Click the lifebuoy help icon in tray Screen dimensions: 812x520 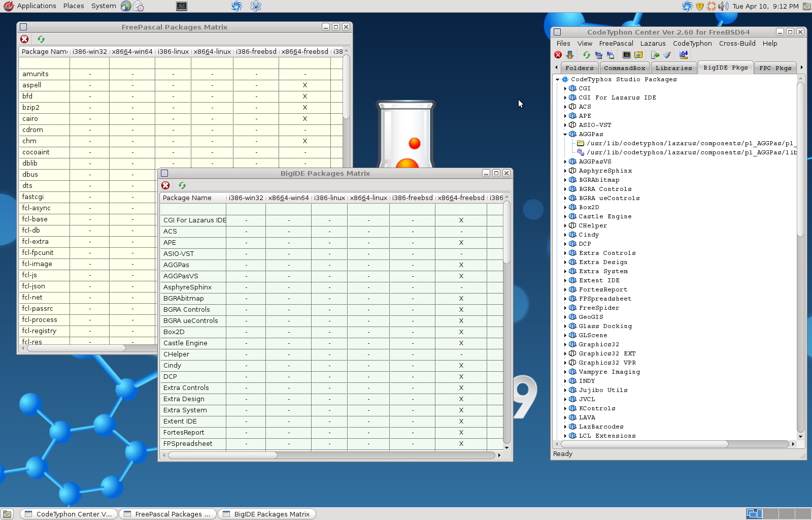click(712, 6)
